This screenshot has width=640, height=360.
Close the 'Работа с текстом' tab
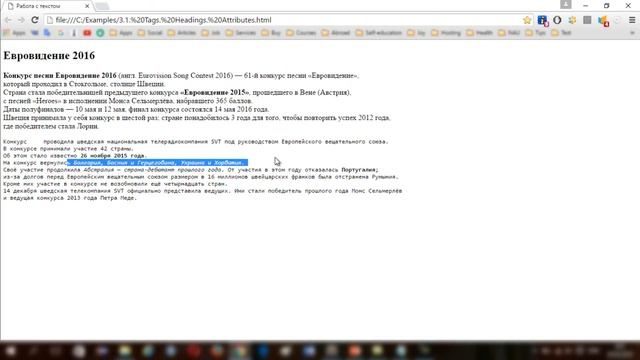coord(87,6)
